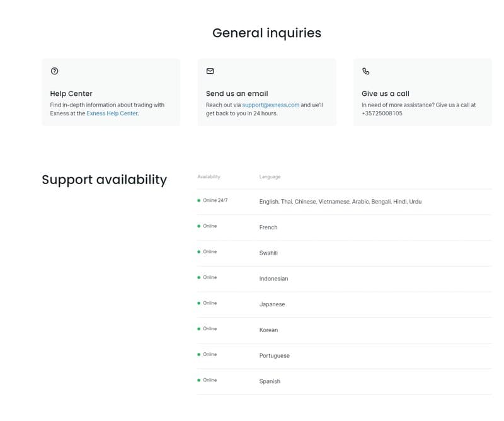The height and width of the screenshot is (421, 504).
Task: Click the email envelope icon
Action: pyautogui.click(x=210, y=71)
